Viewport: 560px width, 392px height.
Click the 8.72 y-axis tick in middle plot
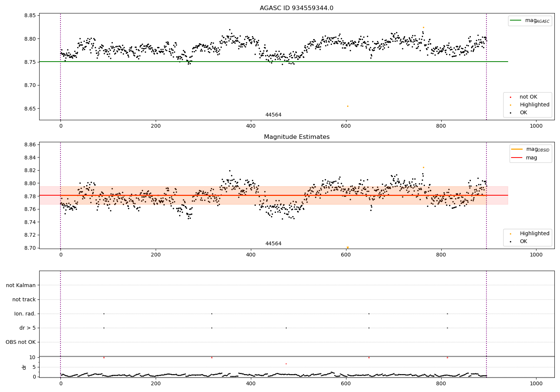tap(30, 235)
